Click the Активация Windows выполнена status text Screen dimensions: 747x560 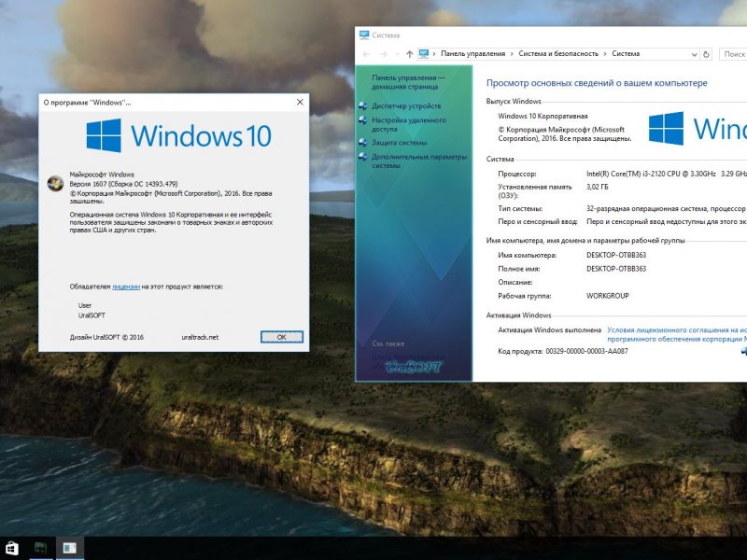549,330
